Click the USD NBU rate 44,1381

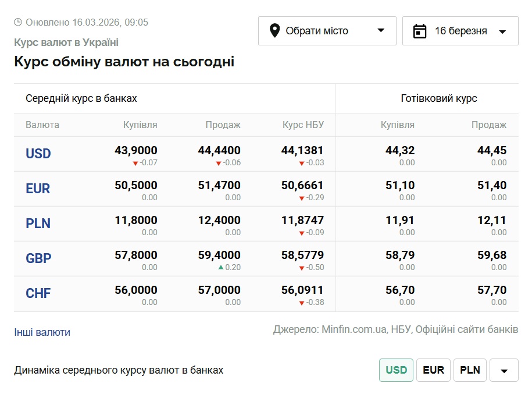[302, 151]
